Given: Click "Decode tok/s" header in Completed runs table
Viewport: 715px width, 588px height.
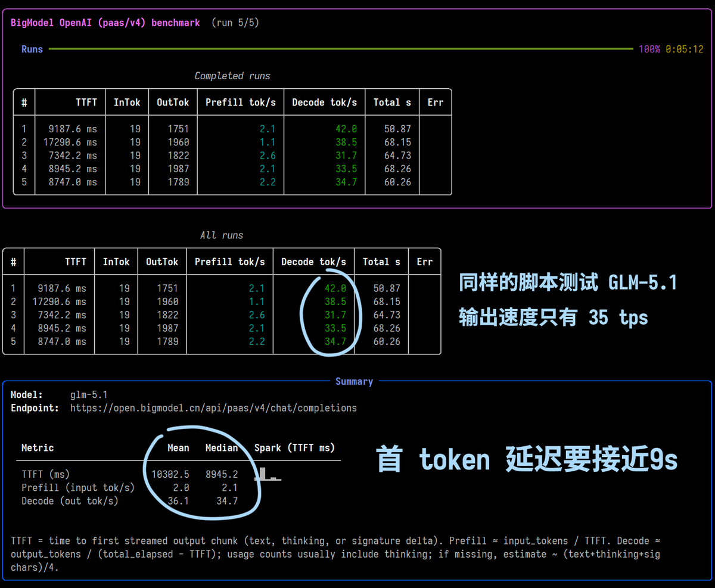Looking at the screenshot, I should pyautogui.click(x=325, y=102).
